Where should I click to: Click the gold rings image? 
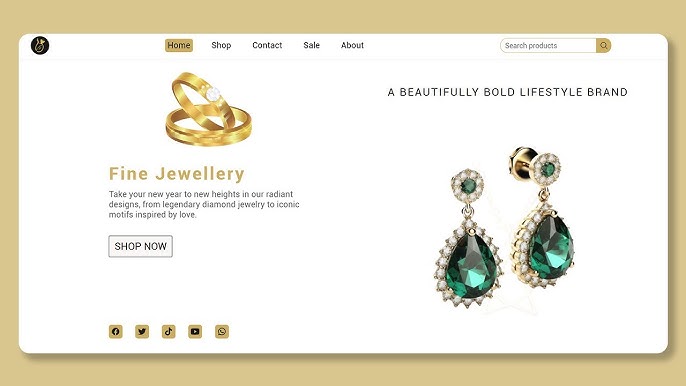[209, 109]
